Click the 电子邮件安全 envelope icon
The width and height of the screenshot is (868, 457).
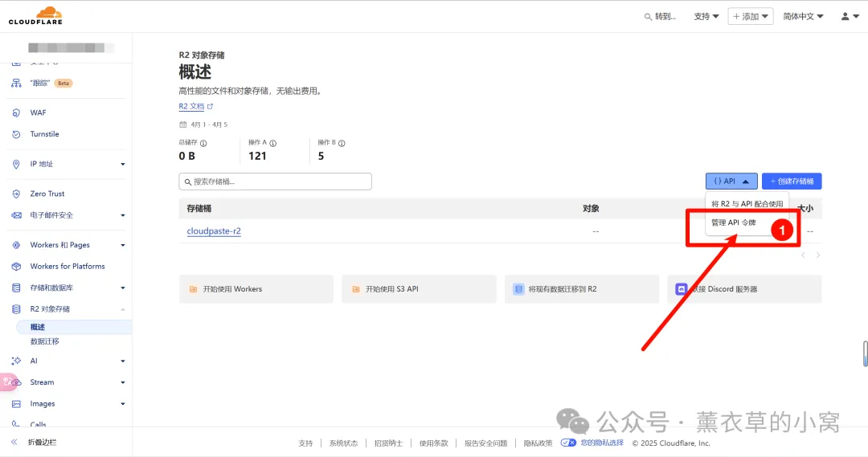(x=16, y=215)
